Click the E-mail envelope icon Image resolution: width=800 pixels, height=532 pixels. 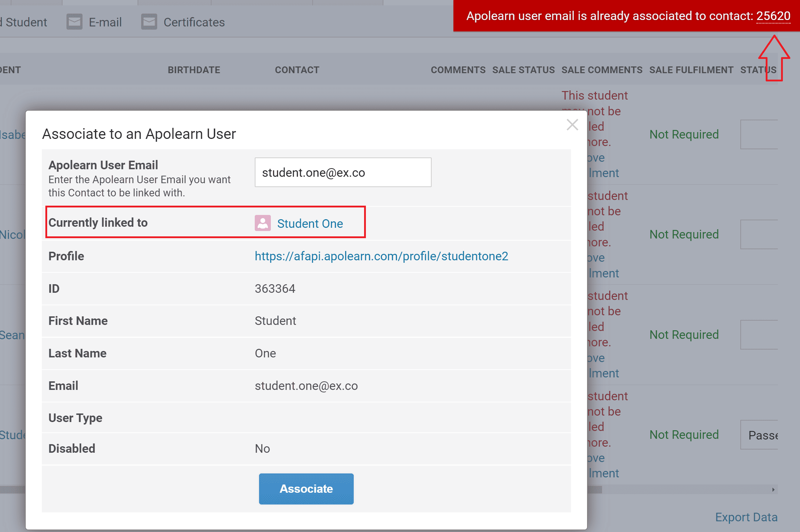click(74, 22)
